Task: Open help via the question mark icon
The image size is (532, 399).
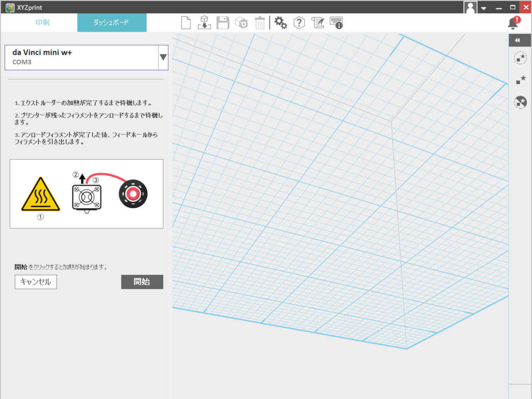Action: click(299, 23)
